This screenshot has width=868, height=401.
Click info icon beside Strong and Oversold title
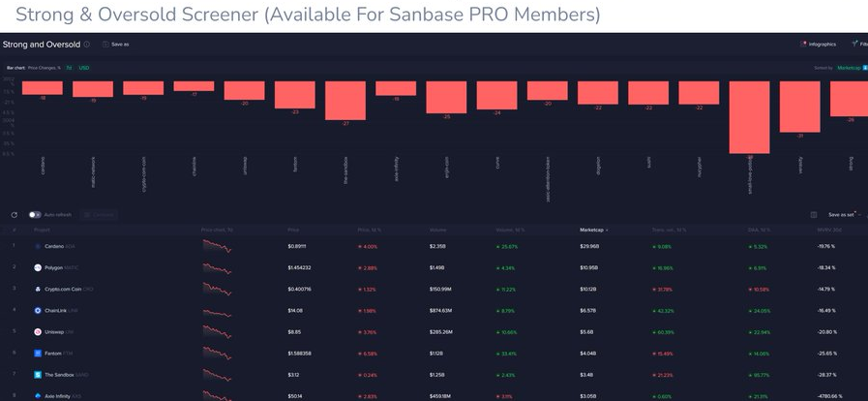pos(87,45)
